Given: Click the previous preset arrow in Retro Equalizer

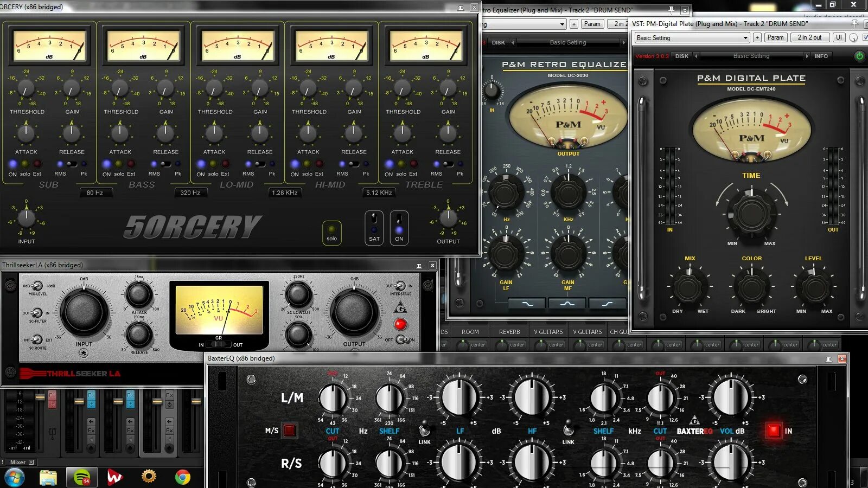Looking at the screenshot, I should (513, 42).
